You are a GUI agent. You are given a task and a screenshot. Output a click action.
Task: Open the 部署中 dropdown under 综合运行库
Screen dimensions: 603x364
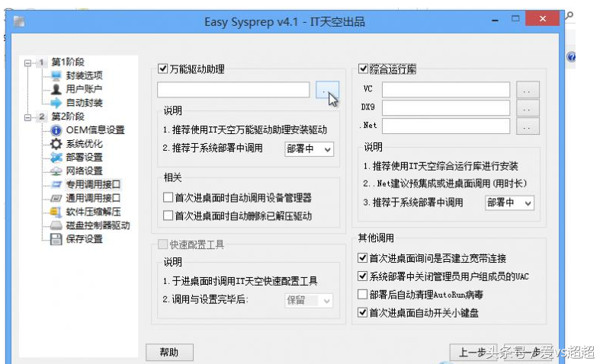coord(509,203)
